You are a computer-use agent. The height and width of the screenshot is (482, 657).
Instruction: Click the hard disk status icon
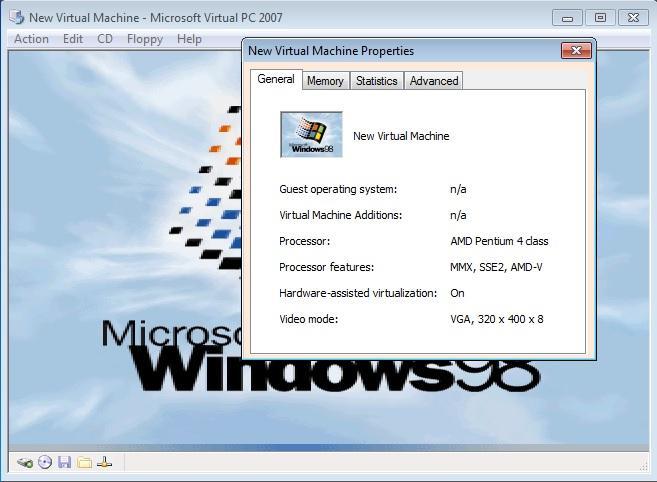point(25,463)
